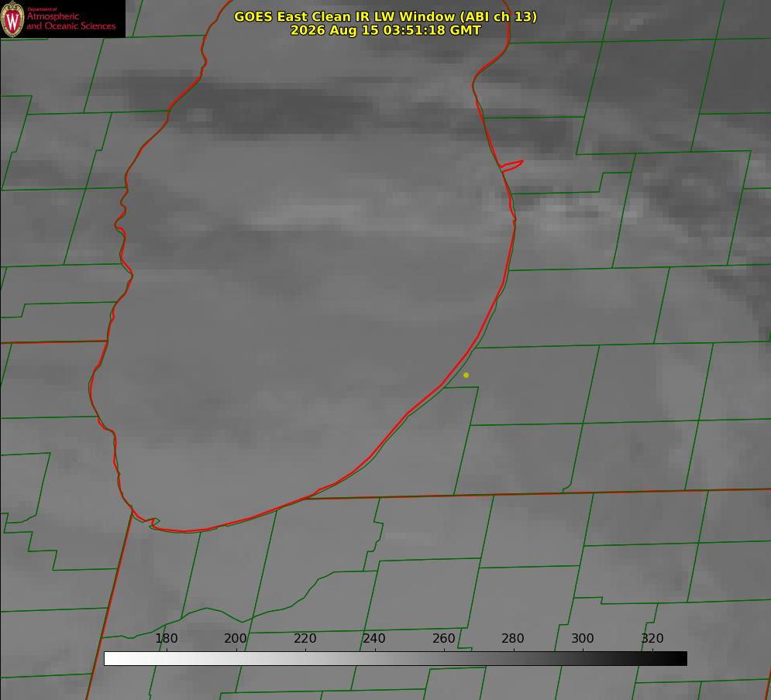Click the 180 label on the colorbar
Image resolution: width=771 pixels, height=700 pixels.
click(x=166, y=638)
